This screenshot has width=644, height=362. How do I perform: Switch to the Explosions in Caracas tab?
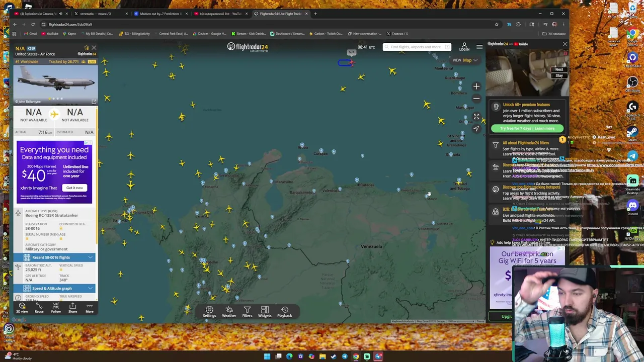click(39, 14)
